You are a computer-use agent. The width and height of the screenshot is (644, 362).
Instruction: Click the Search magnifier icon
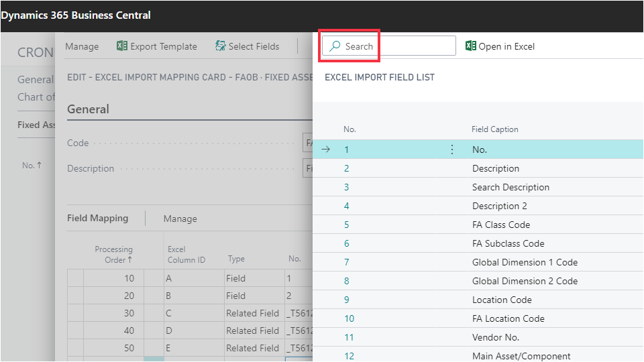[x=335, y=46]
